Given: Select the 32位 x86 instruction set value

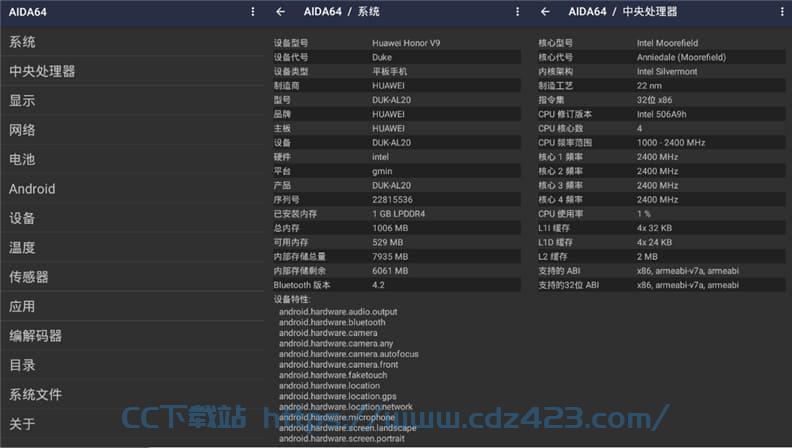Looking at the screenshot, I should (x=654, y=99).
